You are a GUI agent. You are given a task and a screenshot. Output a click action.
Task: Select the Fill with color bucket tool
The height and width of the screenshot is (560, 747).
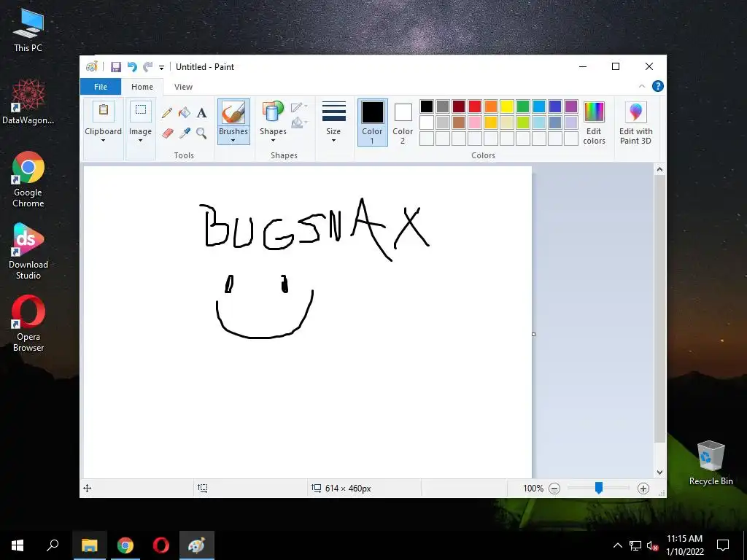185,113
